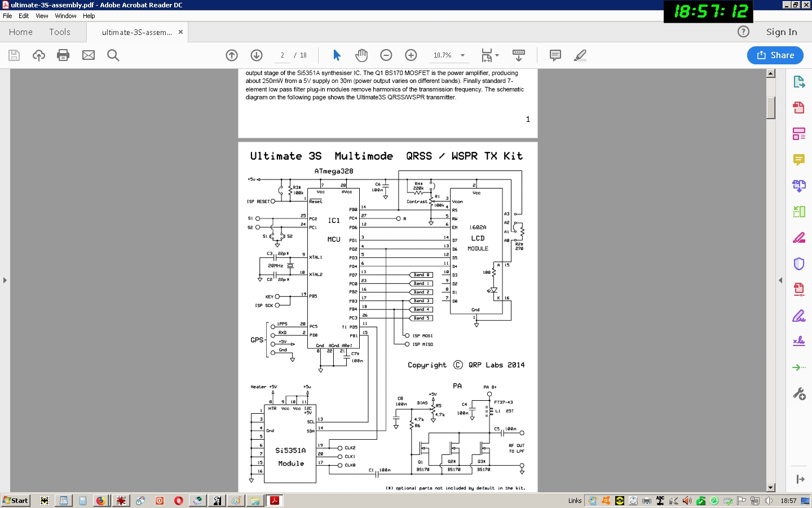The height and width of the screenshot is (508, 812).
Task: Collapse right tools pane with bottom arrow
Action: [x=800, y=479]
